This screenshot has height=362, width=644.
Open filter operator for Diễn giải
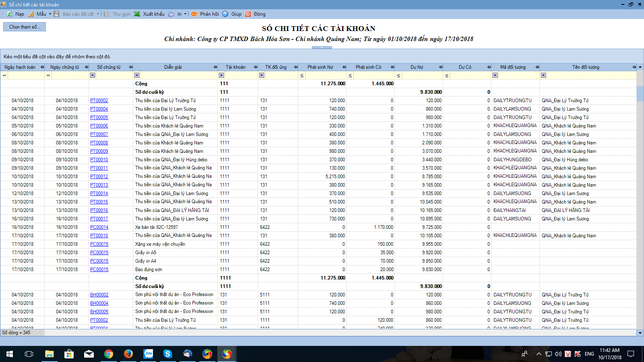pos(137,75)
